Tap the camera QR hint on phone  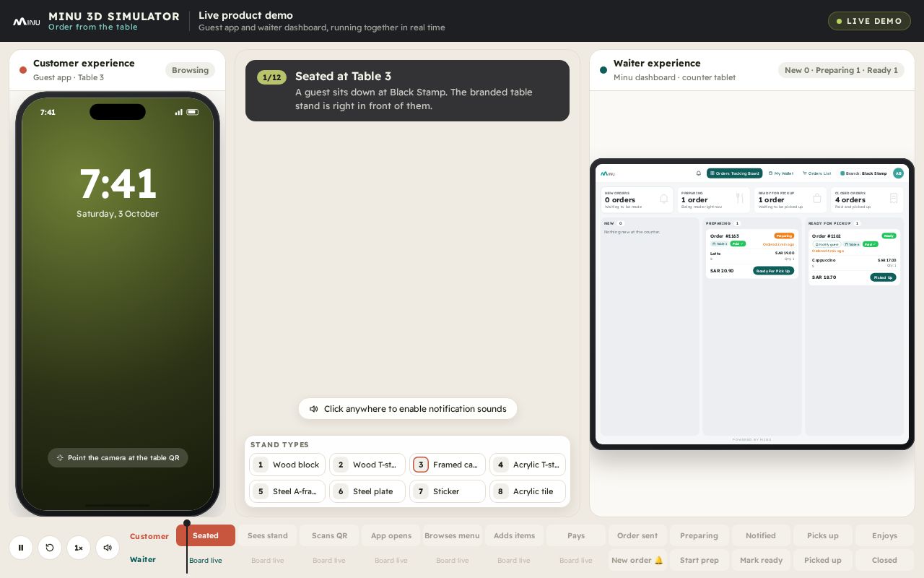coord(118,457)
